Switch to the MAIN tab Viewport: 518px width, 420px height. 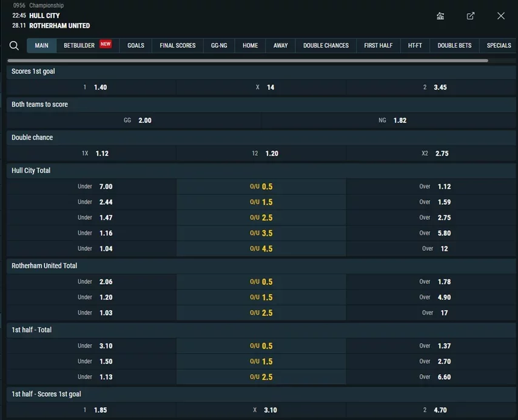[42, 45]
